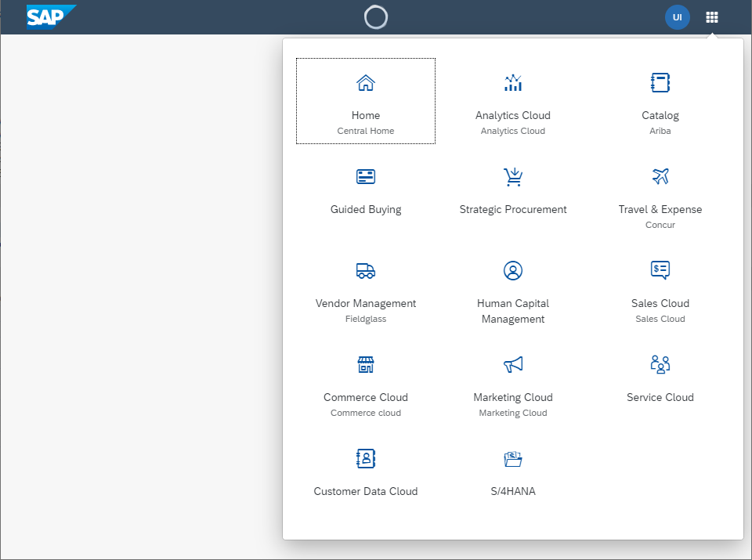Click the Central Home subtitle text
This screenshot has width=752, height=560.
(366, 131)
